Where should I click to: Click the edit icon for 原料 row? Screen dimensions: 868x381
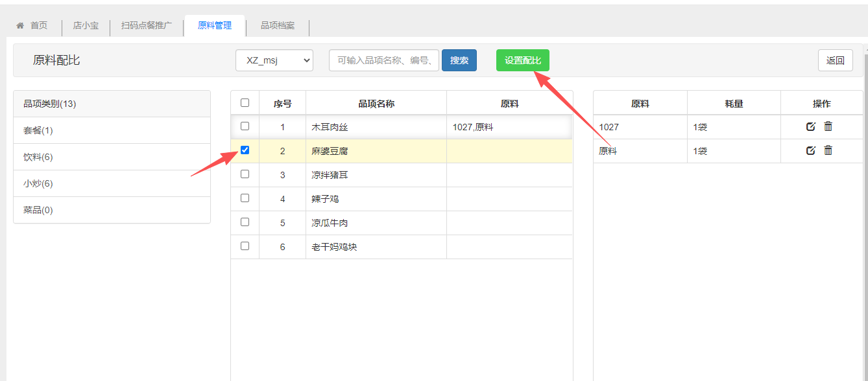click(x=810, y=150)
